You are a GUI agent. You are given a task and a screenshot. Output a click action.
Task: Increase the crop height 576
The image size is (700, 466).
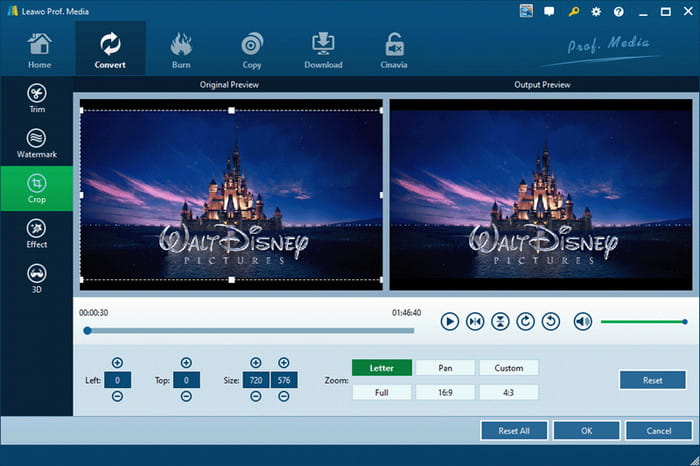tap(283, 362)
